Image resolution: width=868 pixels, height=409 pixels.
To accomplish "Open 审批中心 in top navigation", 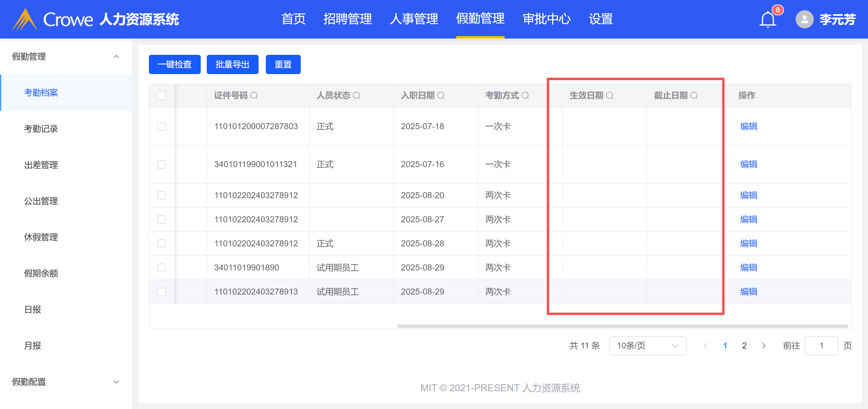I will (x=546, y=19).
